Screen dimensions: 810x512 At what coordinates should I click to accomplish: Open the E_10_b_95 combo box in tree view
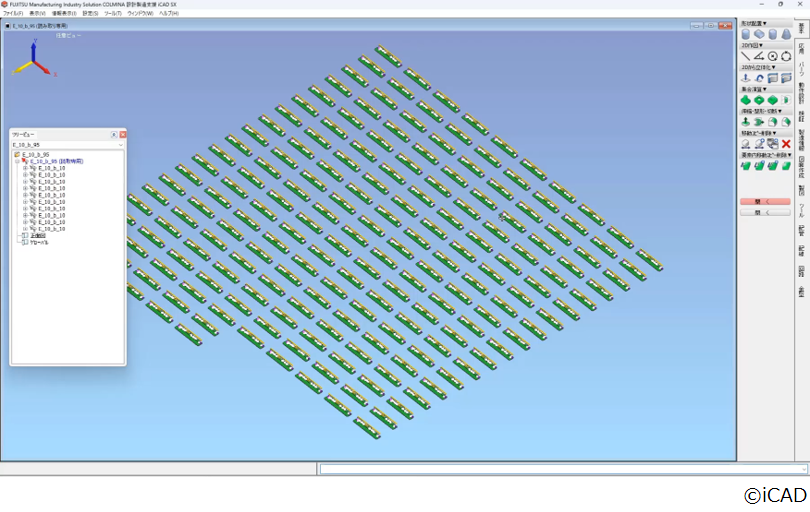(x=68, y=145)
